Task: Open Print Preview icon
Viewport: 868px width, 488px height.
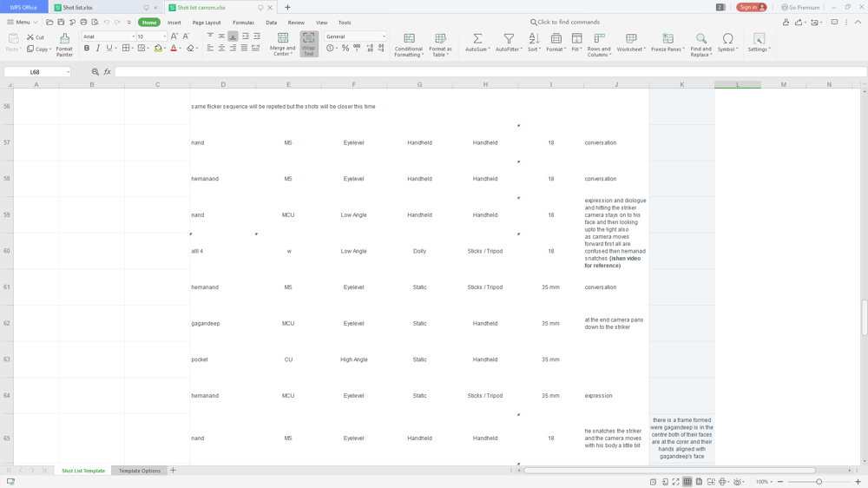Action: [x=95, y=23]
